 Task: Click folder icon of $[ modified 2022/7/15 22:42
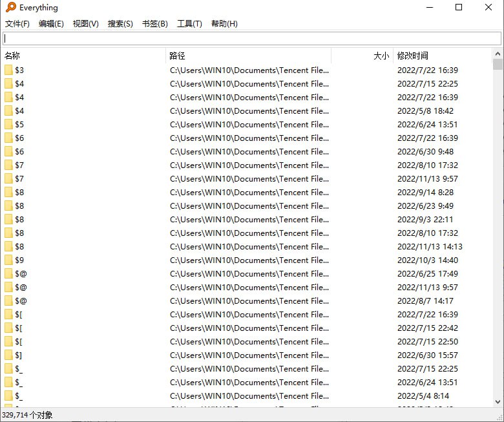click(x=8, y=328)
